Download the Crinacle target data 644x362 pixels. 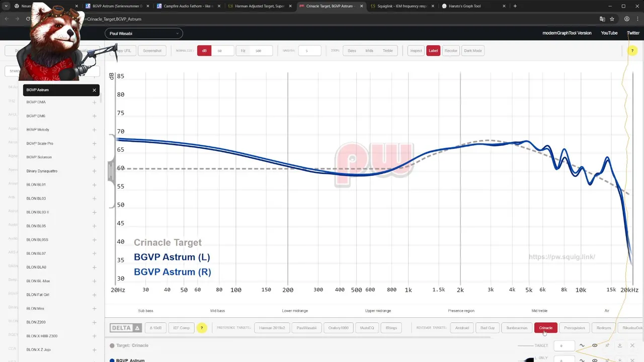pyautogui.click(x=620, y=345)
